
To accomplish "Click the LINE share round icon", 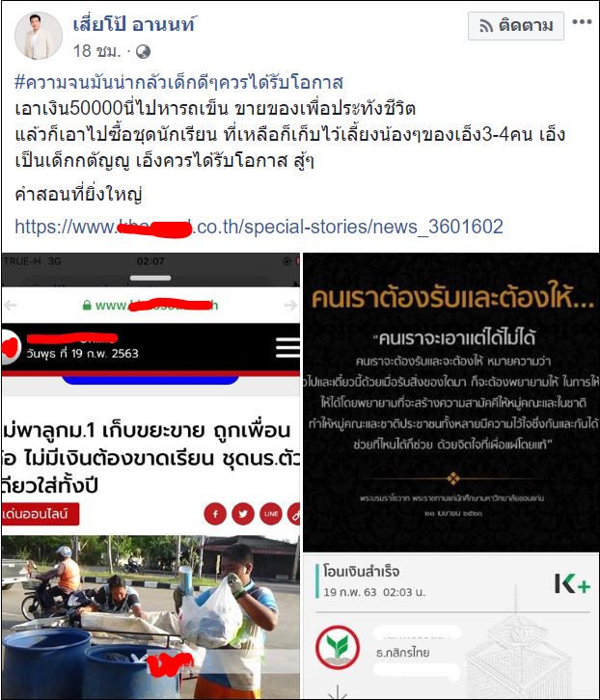I will tap(271, 514).
